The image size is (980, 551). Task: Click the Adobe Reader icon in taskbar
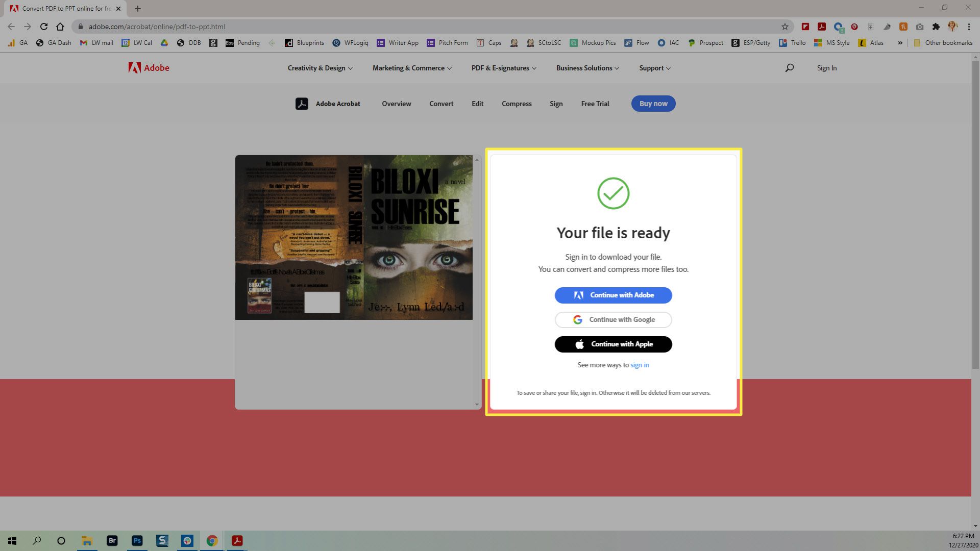[x=237, y=540]
